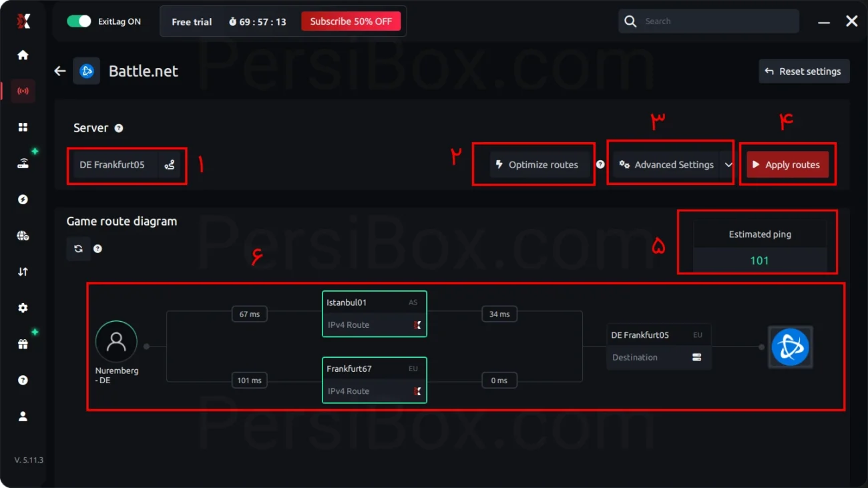This screenshot has width=868, height=488.
Task: Click the version V. 5.11.3 text
Action: 29,460
